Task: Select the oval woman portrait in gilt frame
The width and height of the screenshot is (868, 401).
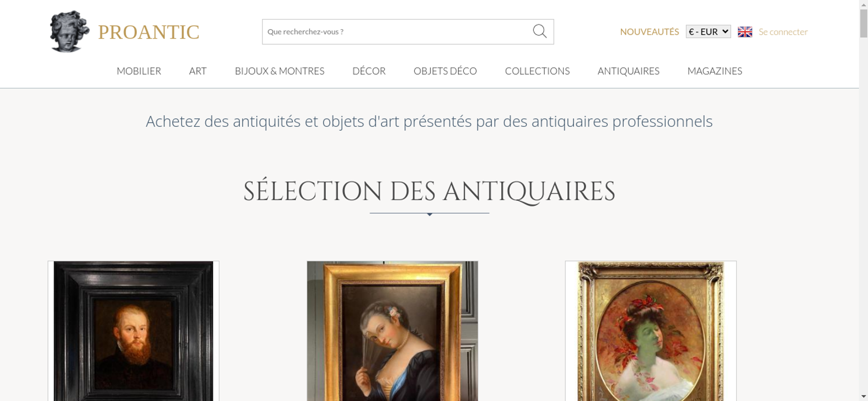Action: point(651,331)
